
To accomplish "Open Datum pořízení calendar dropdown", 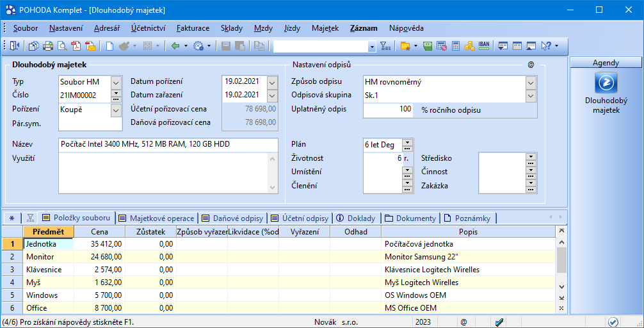I will click(272, 82).
